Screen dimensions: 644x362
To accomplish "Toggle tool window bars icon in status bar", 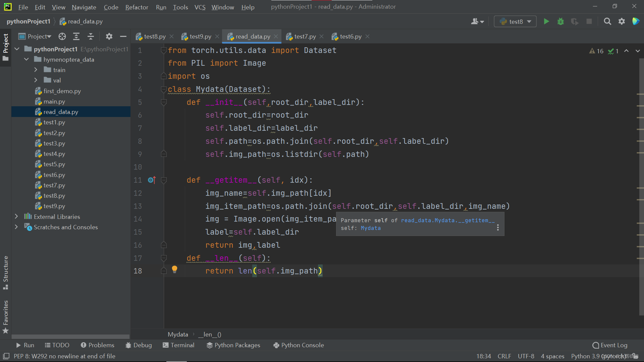I will click(x=6, y=356).
